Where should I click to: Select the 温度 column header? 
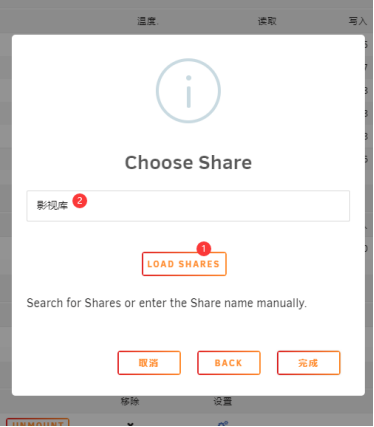tap(148, 21)
